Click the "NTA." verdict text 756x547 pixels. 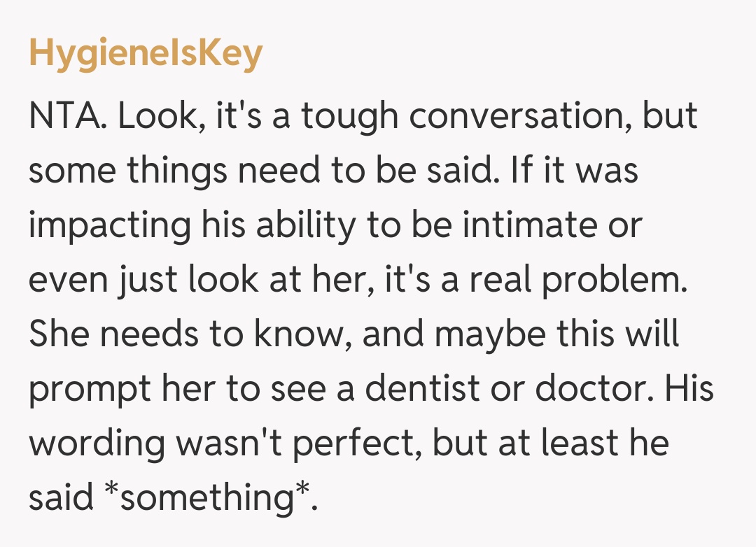coord(67,116)
